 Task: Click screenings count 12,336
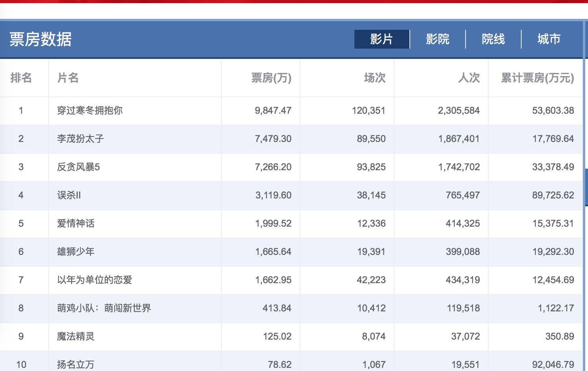click(x=371, y=224)
